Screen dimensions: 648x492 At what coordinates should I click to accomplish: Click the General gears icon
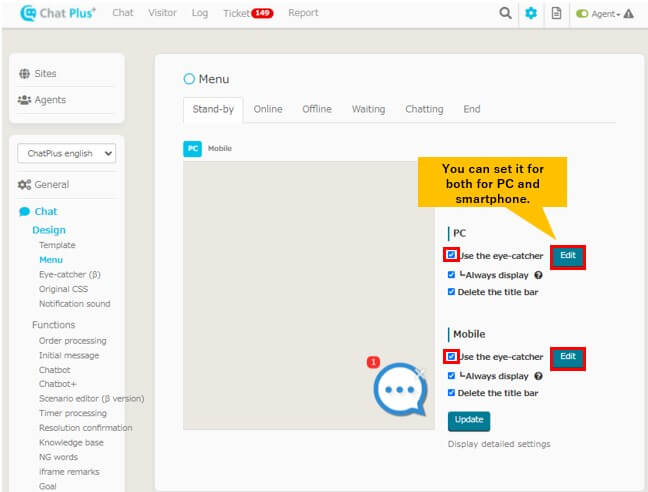point(24,185)
